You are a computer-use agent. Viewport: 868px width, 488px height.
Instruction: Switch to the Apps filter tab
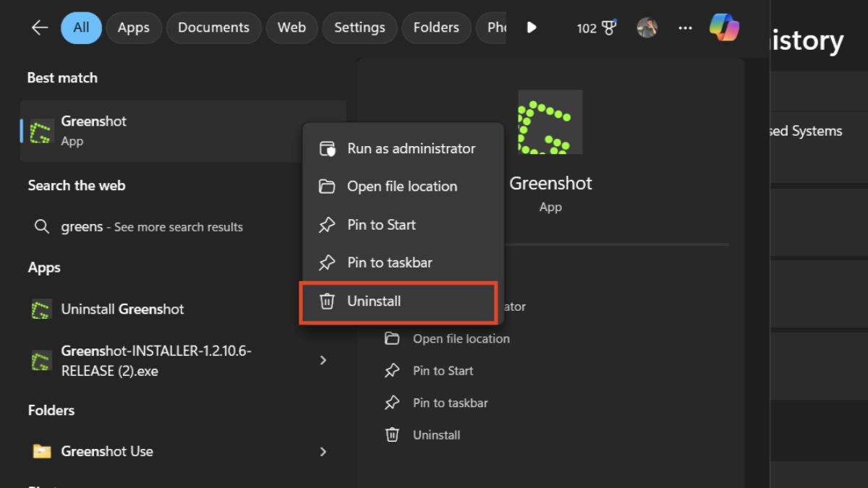pos(133,27)
